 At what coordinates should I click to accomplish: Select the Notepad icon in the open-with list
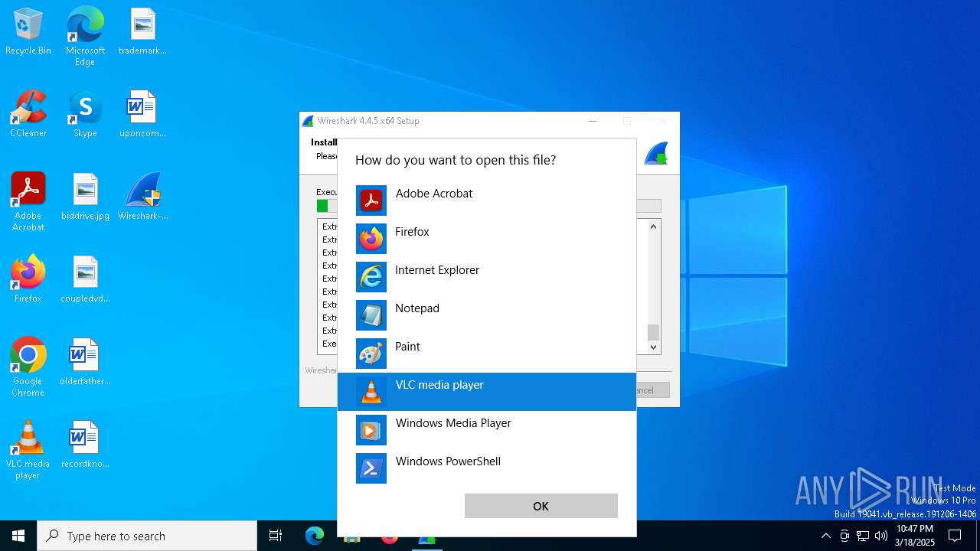(x=371, y=315)
